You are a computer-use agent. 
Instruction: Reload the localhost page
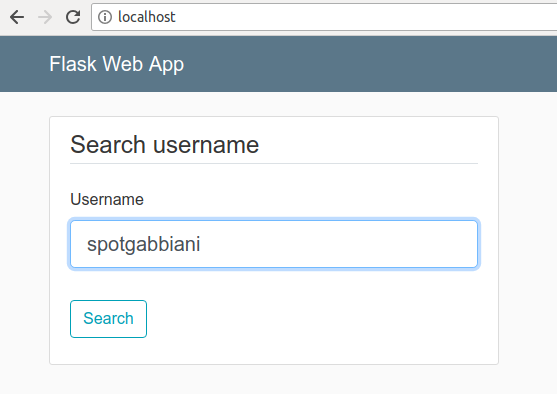pos(73,17)
